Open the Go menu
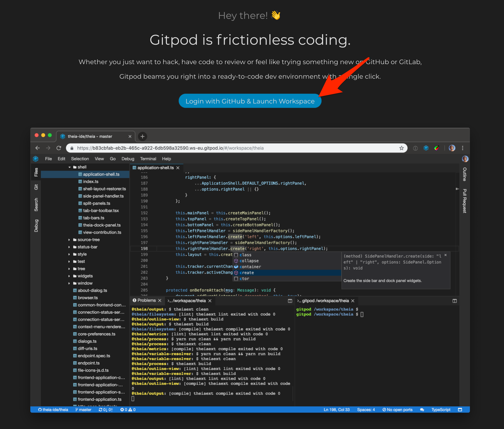 tap(113, 159)
